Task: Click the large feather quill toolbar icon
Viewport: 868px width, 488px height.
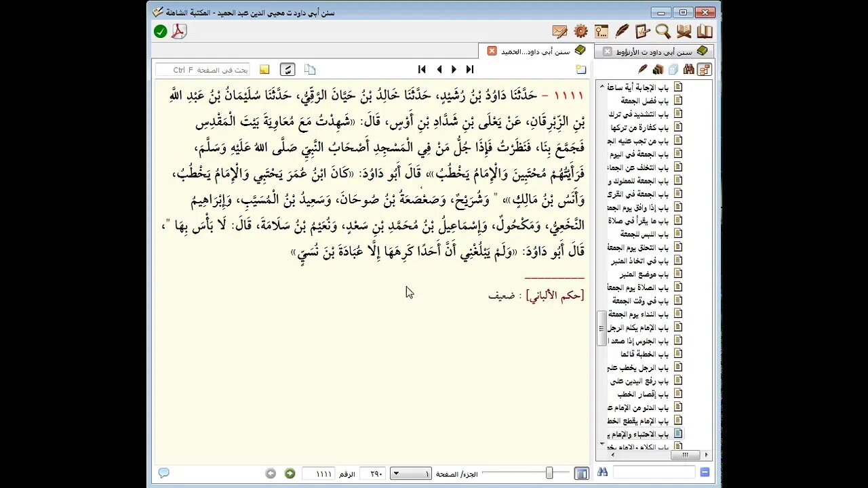Action: point(622,31)
